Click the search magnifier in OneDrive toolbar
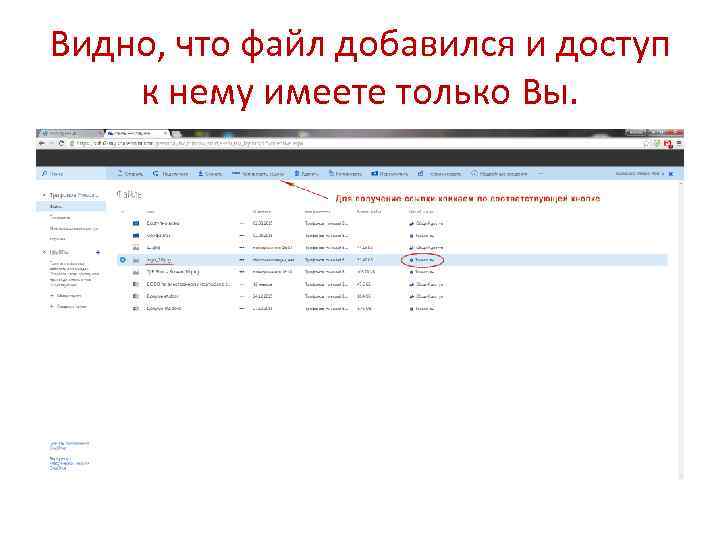Image resolution: width=720 pixels, height=540 pixels. click(45, 174)
